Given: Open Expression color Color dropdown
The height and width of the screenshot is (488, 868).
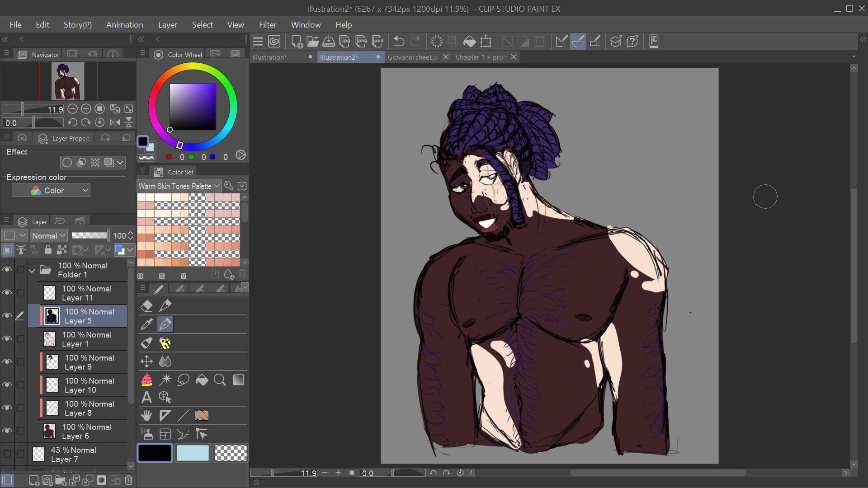Looking at the screenshot, I should pos(51,191).
